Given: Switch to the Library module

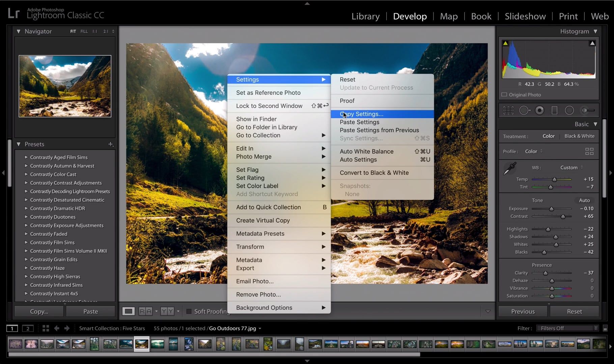Looking at the screenshot, I should (x=365, y=16).
